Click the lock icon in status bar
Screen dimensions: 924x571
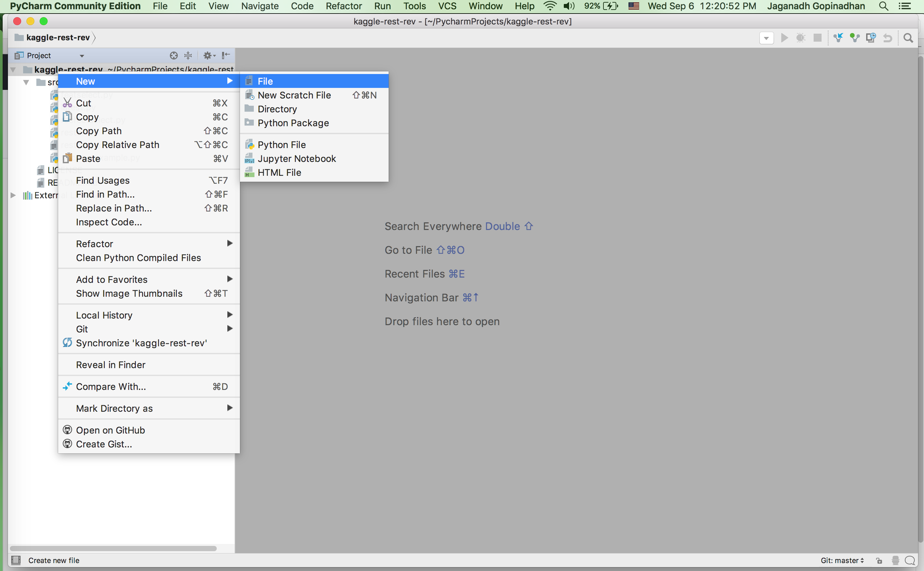[879, 560]
